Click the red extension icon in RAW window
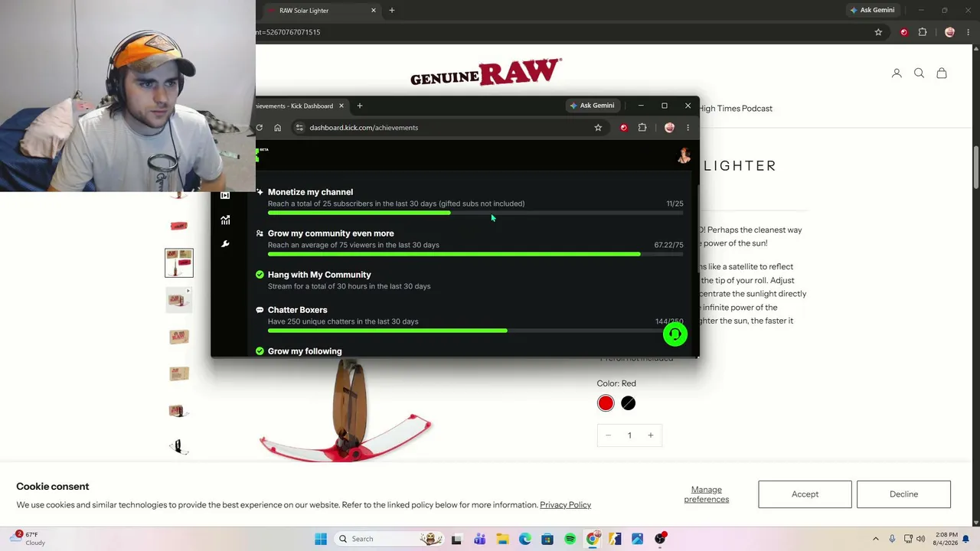Image resolution: width=980 pixels, height=551 pixels. point(904,32)
